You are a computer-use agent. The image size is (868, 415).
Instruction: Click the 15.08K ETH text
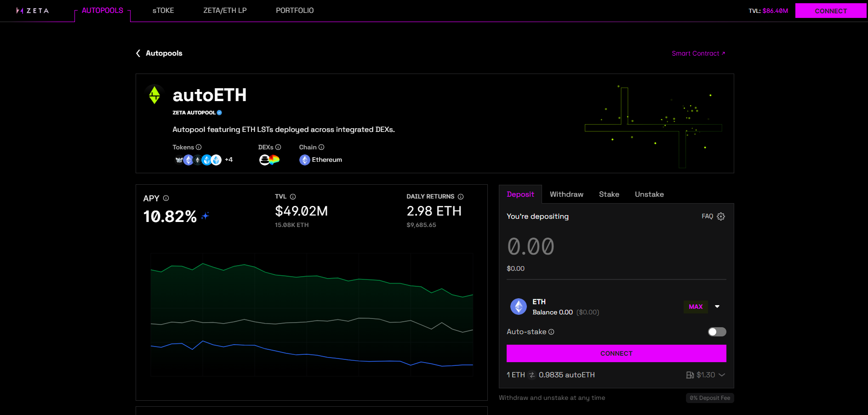(x=292, y=225)
